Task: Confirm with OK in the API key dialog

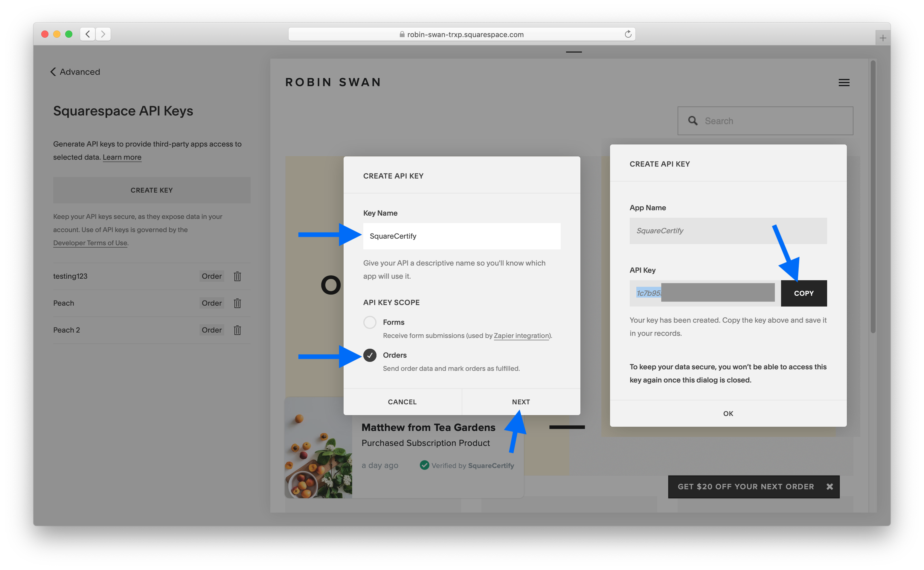Action: pos(728,414)
